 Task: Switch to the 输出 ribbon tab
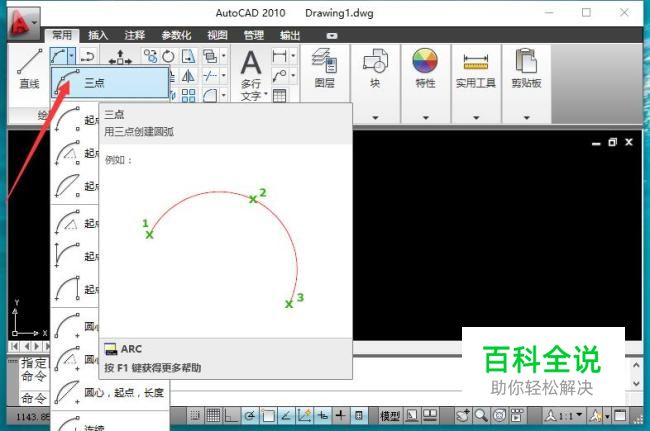coord(290,36)
